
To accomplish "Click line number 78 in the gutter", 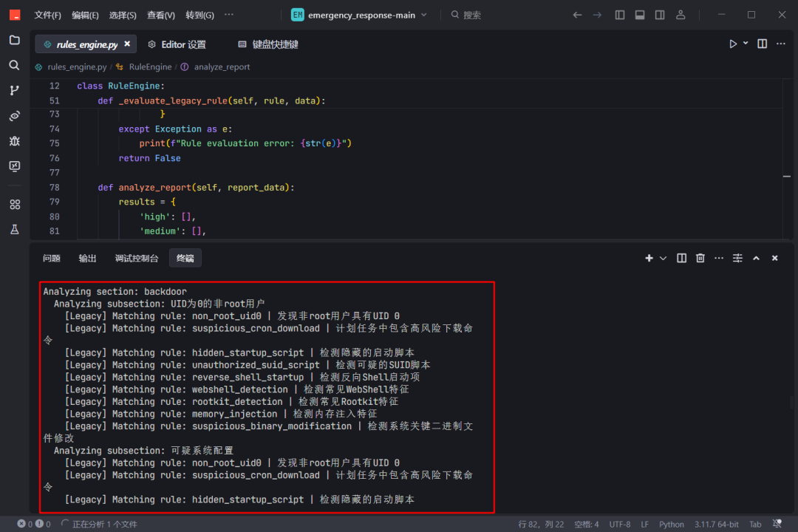I will (x=55, y=188).
